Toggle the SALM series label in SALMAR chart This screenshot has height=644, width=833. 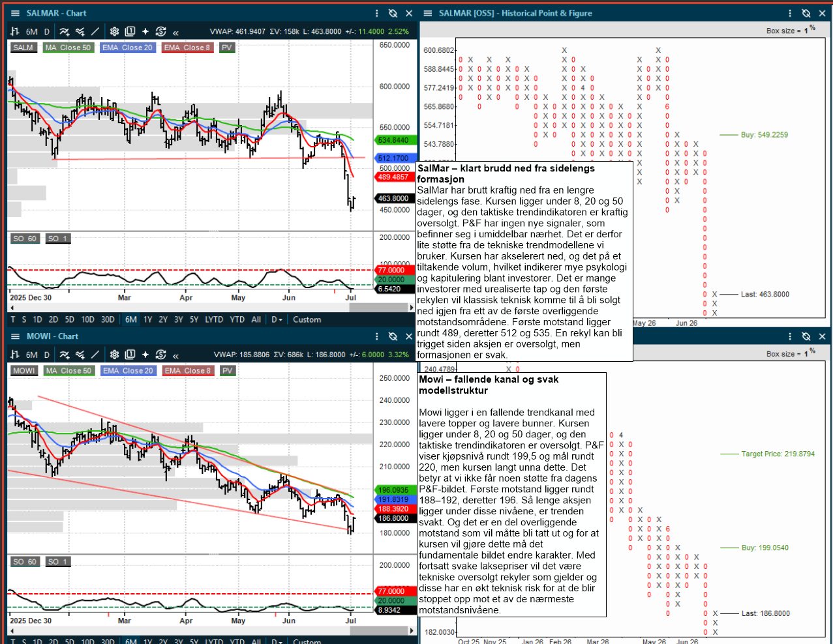23,48
